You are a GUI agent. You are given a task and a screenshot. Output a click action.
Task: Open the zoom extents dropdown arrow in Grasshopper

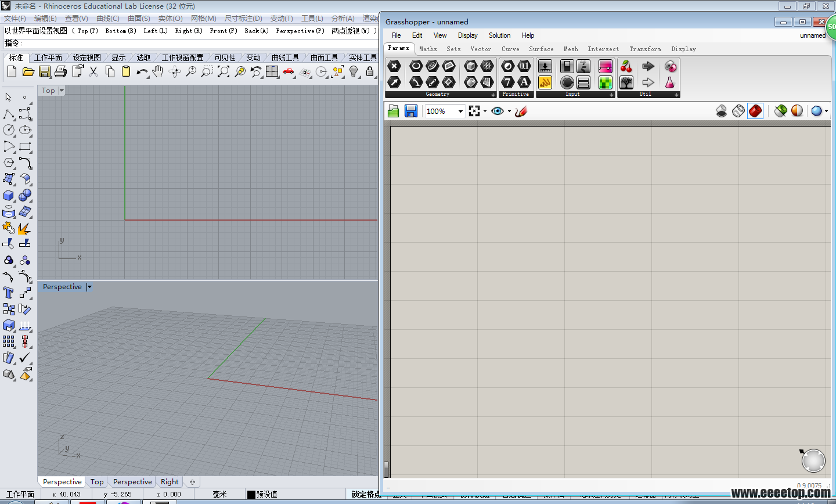pos(485,111)
